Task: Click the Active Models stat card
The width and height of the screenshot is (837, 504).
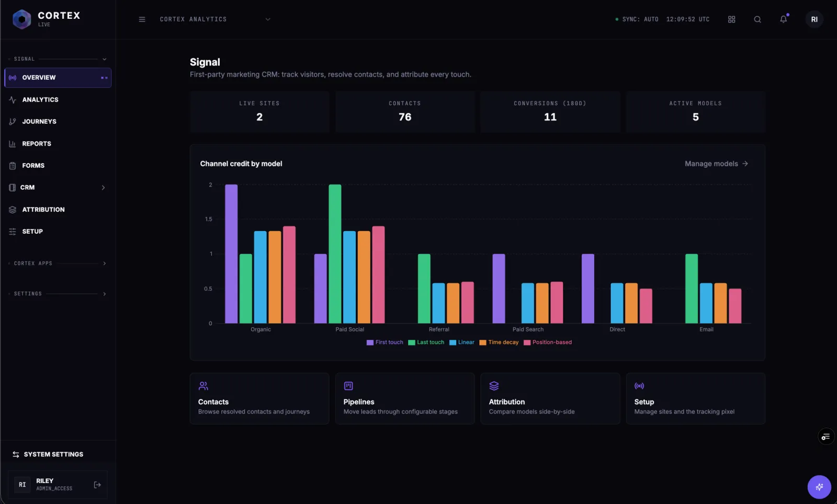Action: coord(696,111)
